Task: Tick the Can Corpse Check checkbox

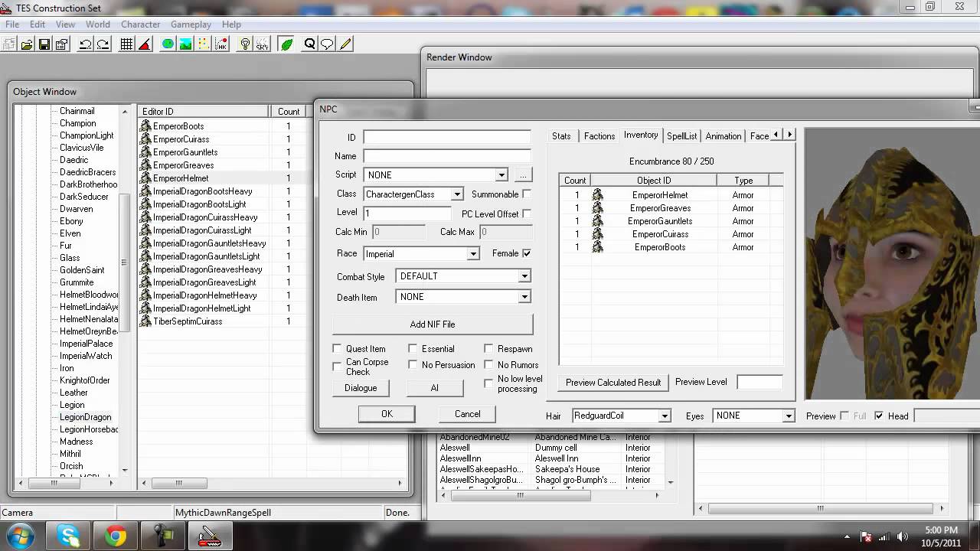Action: click(337, 367)
